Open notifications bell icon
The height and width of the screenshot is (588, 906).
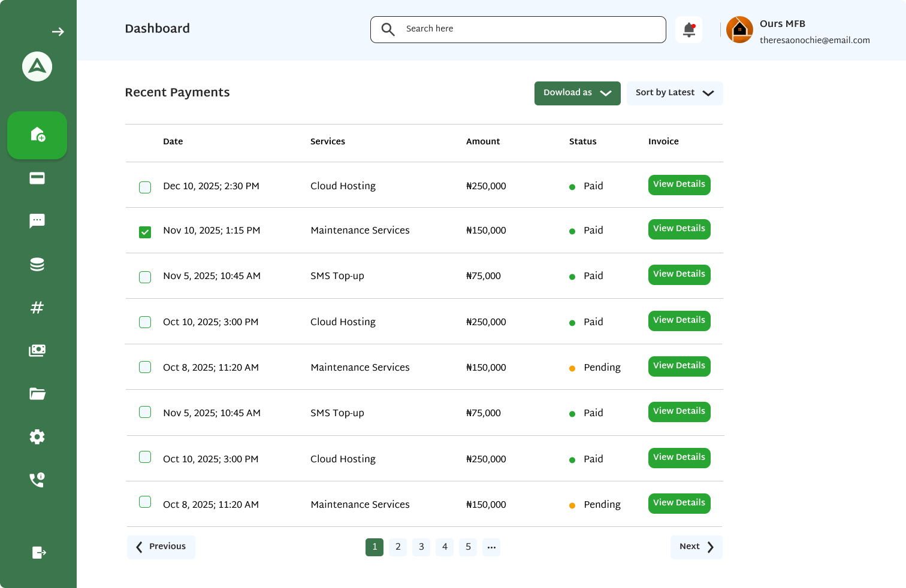click(689, 29)
